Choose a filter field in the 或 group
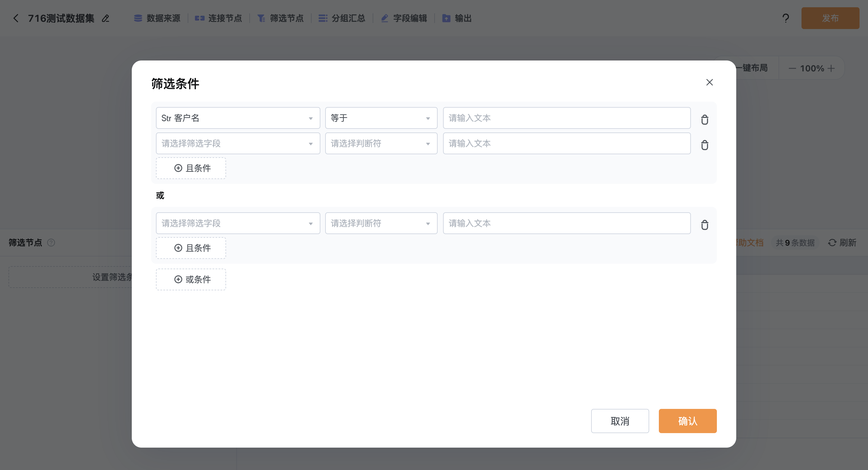This screenshot has width=868, height=470. 238,223
